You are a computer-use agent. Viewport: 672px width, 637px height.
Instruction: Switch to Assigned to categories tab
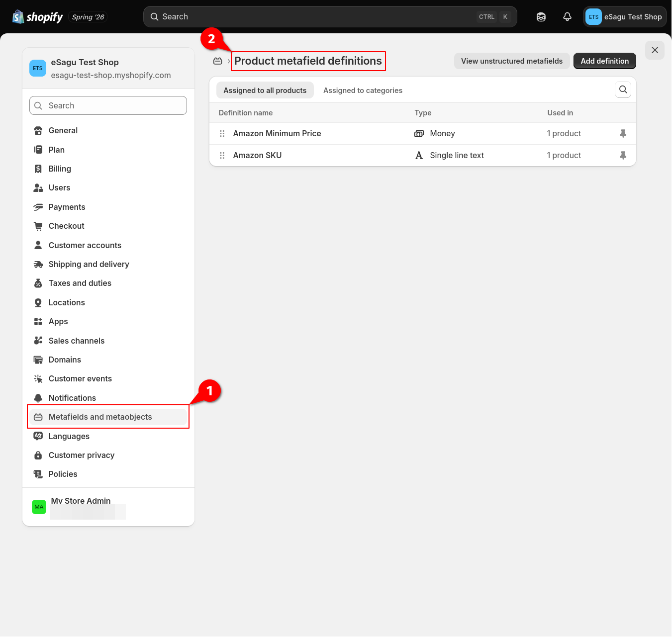363,91
